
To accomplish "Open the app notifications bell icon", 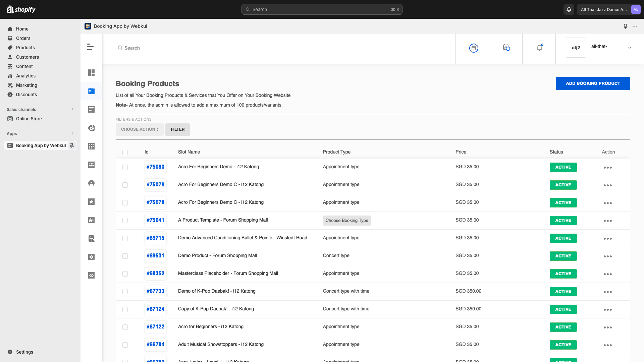I will pos(539,48).
